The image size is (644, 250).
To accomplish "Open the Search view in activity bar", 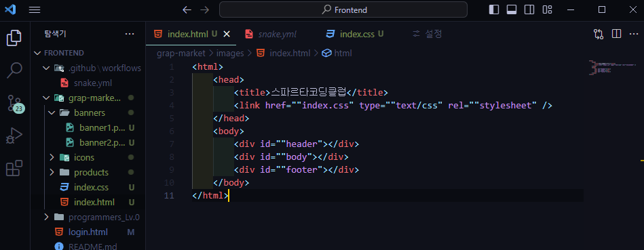I will (x=14, y=70).
